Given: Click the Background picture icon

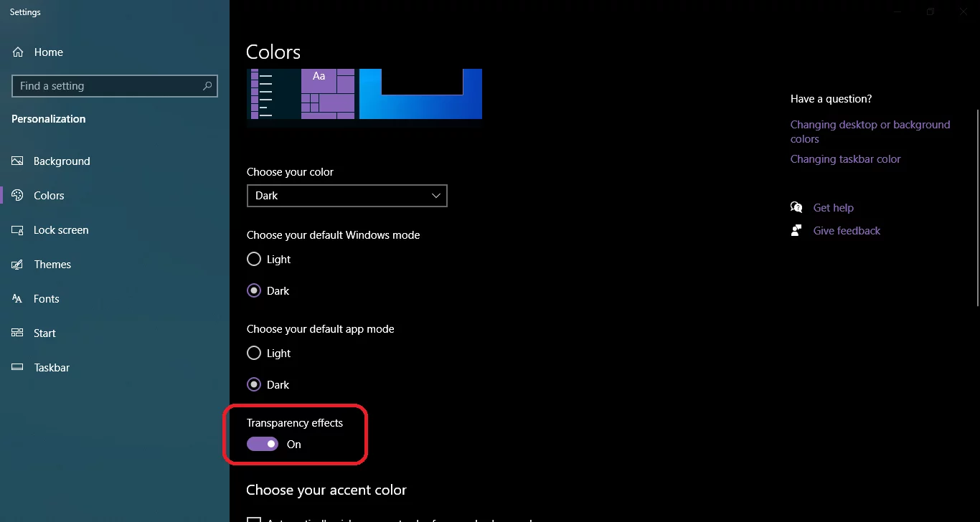Looking at the screenshot, I should coord(19,161).
